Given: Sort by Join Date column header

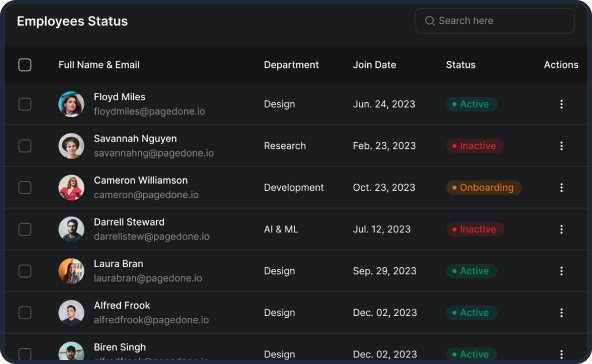Looking at the screenshot, I should (x=375, y=65).
